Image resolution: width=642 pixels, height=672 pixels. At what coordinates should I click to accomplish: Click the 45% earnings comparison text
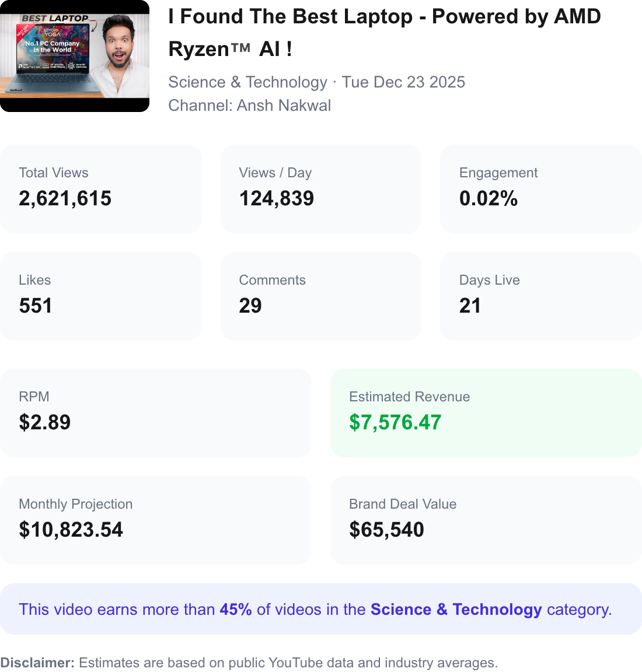(x=235, y=609)
